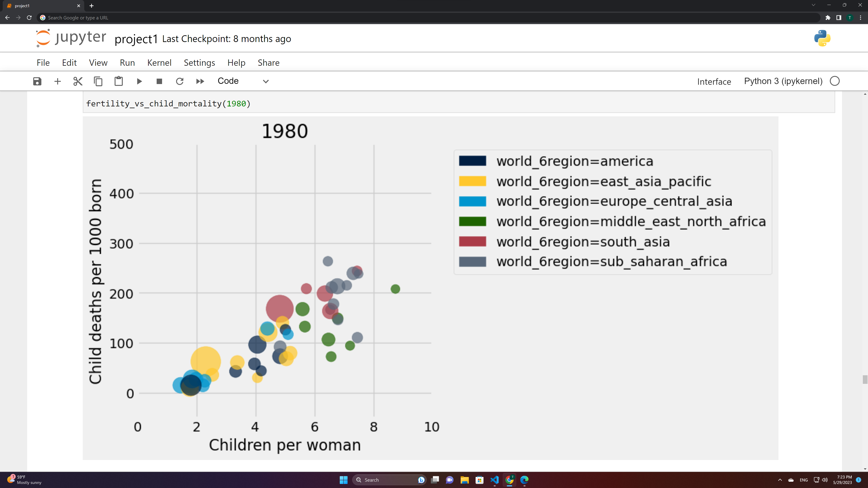Screen dimensions: 868x488
Task: Open the Code cell type dropdown
Action: point(243,81)
